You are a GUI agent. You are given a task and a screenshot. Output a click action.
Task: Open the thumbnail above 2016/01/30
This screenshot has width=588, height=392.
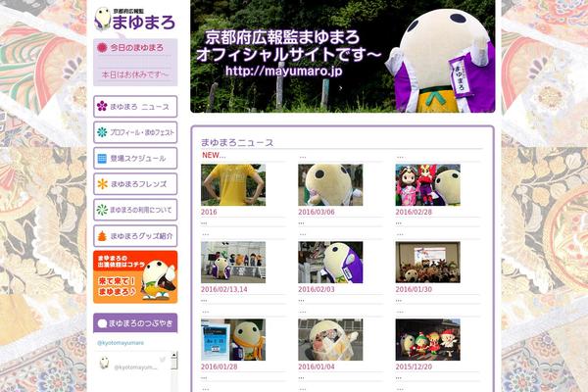[x=428, y=263]
